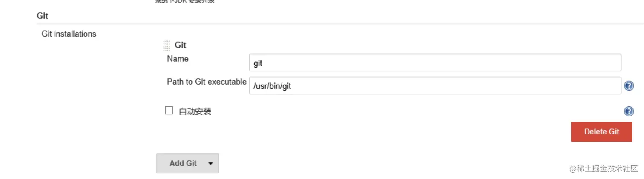644x179 pixels.
Task: Enable the 自动安装 checkbox
Action: (x=169, y=111)
